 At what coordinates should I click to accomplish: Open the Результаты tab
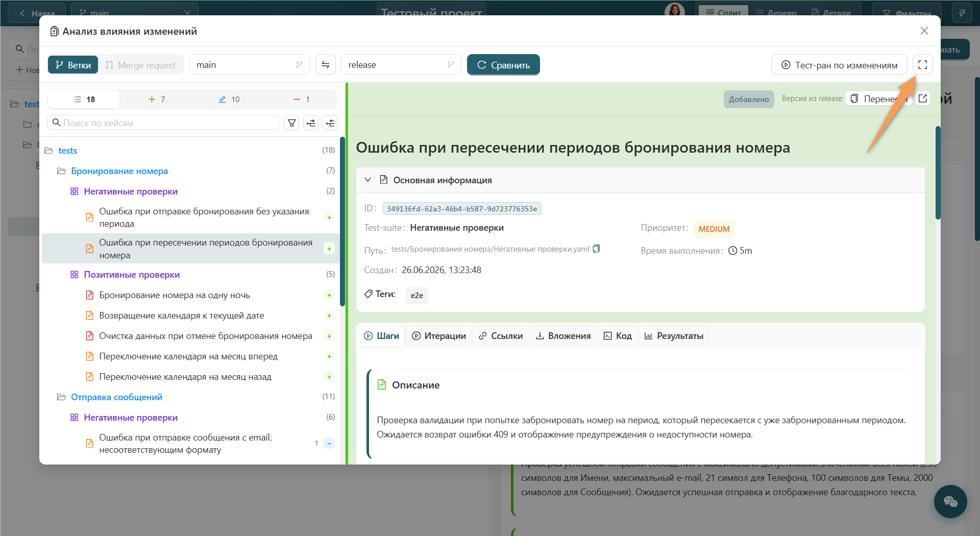click(x=674, y=336)
